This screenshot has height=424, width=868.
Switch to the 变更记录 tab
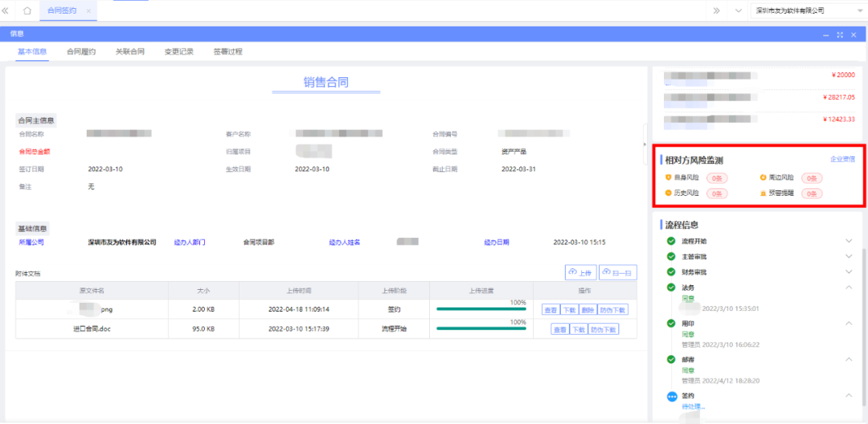[x=178, y=51]
